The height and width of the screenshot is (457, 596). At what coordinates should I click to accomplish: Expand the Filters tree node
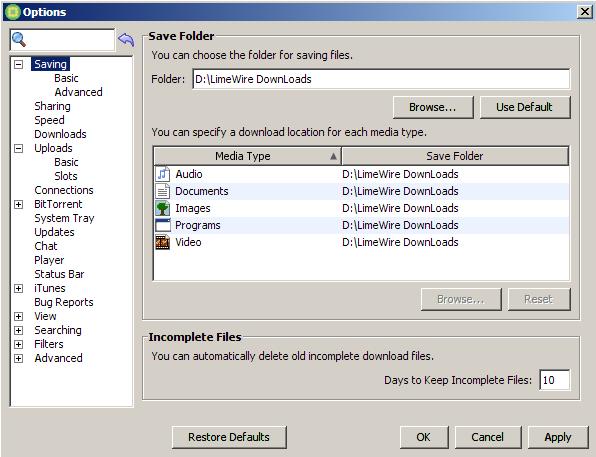click(x=18, y=344)
